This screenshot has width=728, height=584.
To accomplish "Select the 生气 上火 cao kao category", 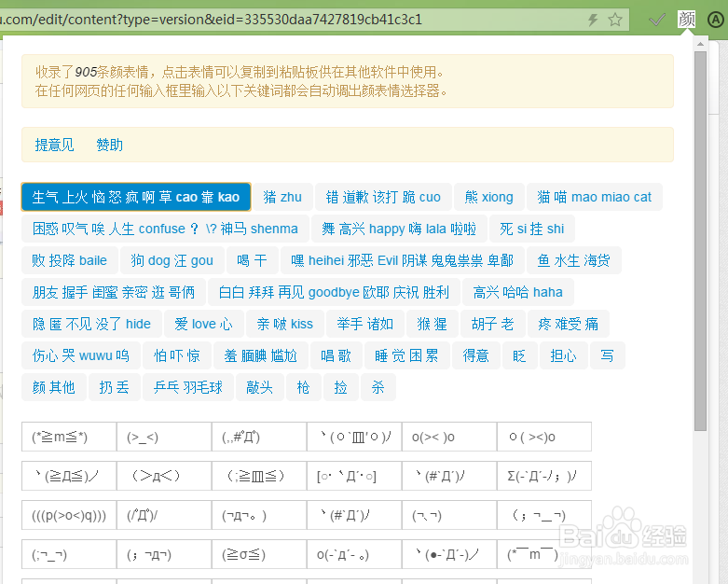I will pos(136,197).
